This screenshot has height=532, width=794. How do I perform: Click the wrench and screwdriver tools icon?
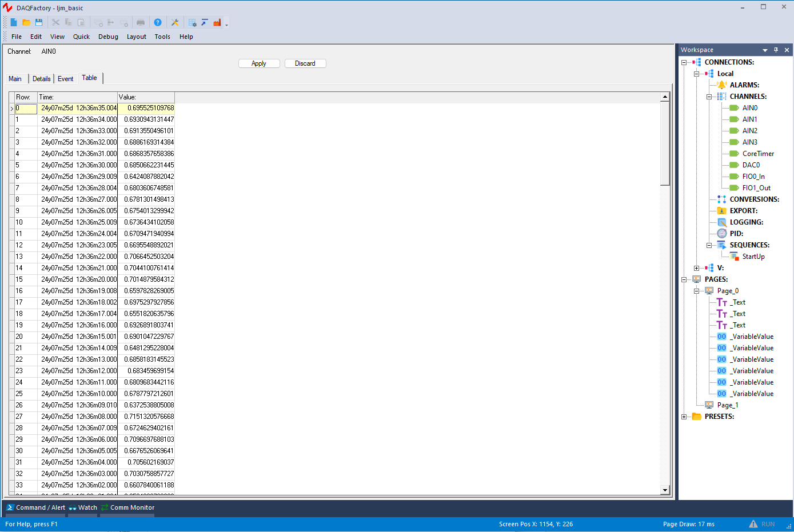pos(175,22)
